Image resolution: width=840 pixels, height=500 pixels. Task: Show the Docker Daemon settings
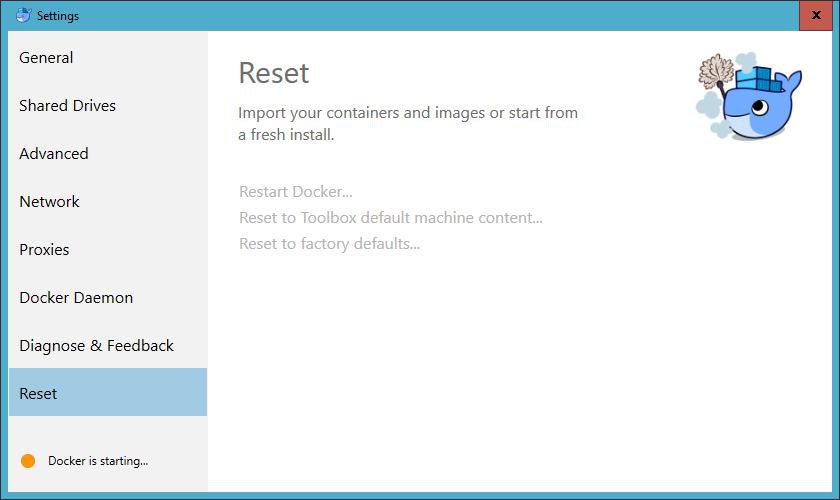point(76,298)
